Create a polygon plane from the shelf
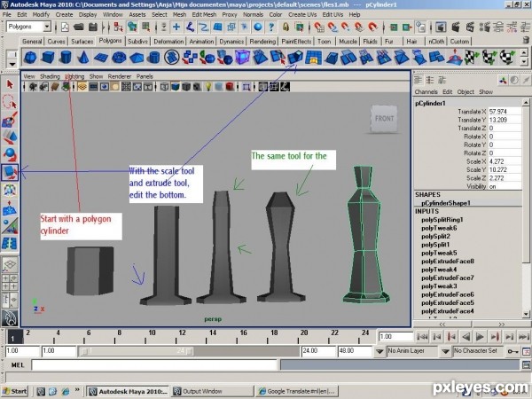Screen dimensions: 532x399 coord(101,57)
